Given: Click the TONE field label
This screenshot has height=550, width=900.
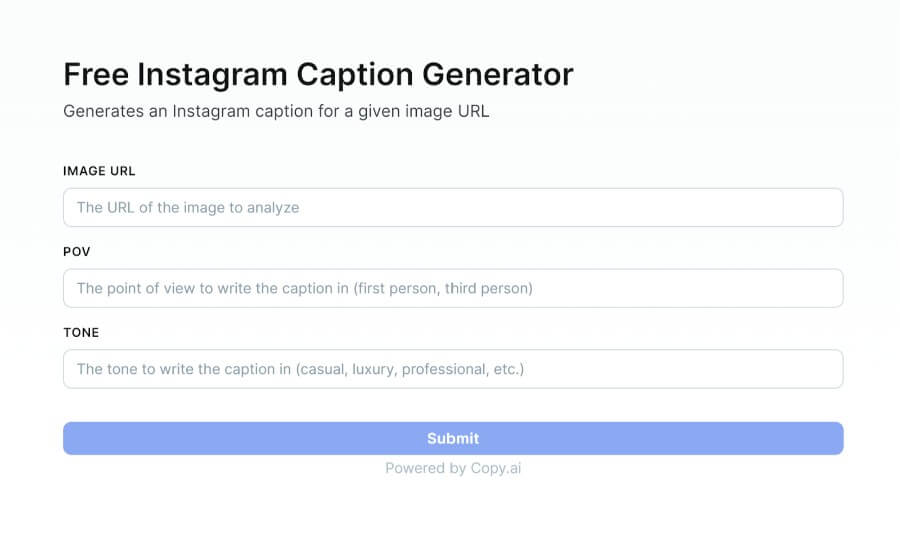Looking at the screenshot, I should (81, 332).
